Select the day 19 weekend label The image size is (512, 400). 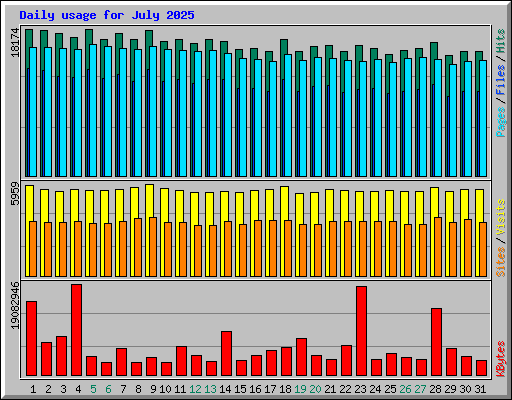point(300,389)
